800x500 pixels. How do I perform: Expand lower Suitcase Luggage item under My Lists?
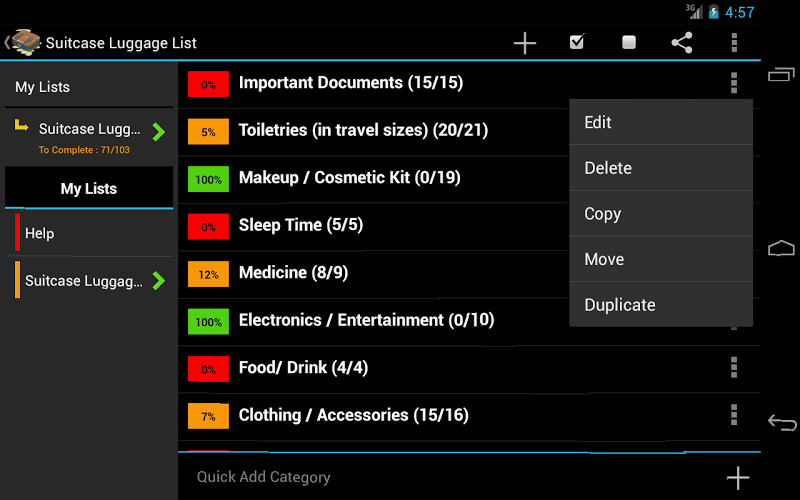click(x=158, y=281)
